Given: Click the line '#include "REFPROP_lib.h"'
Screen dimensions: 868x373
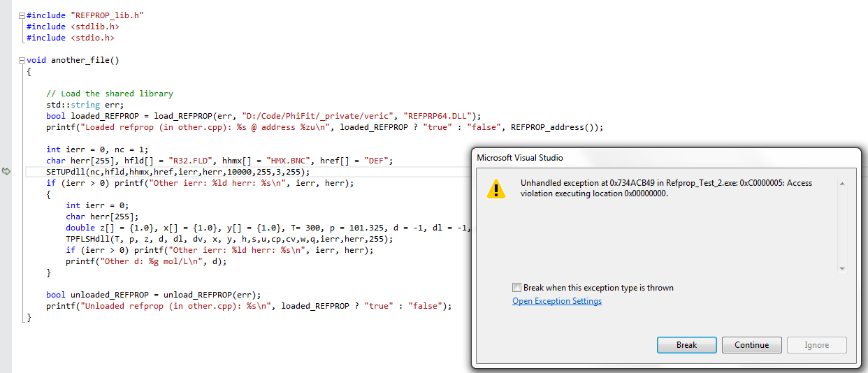Looking at the screenshot, I should (x=85, y=15).
